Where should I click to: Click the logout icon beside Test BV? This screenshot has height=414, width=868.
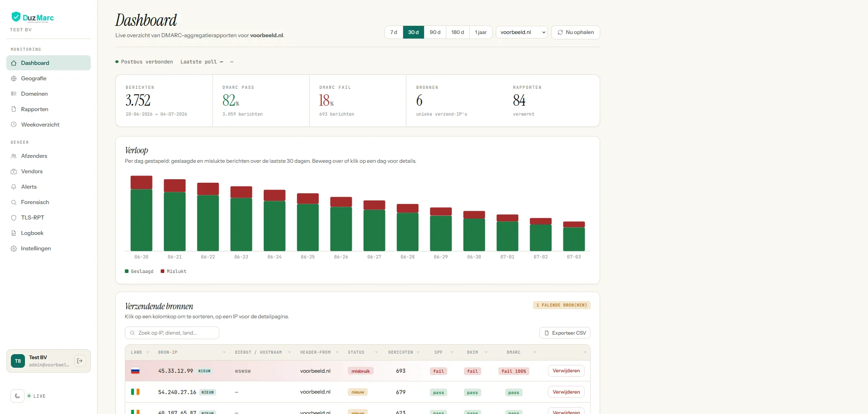(80, 361)
